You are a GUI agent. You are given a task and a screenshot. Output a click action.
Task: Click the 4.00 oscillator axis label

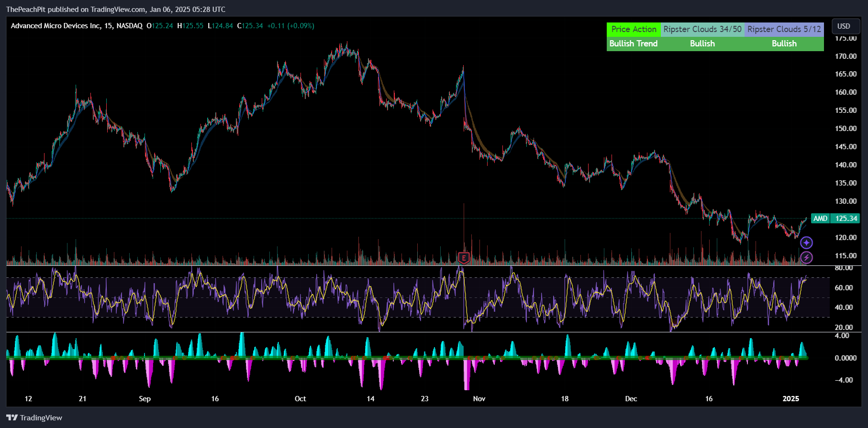tap(842, 336)
